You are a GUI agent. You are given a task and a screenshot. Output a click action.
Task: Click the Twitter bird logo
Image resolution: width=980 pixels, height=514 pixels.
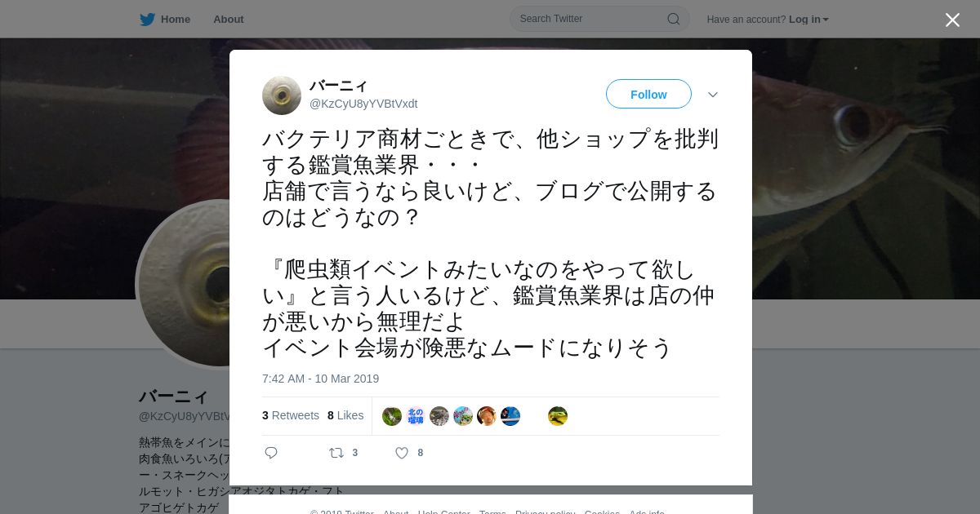pos(147,20)
